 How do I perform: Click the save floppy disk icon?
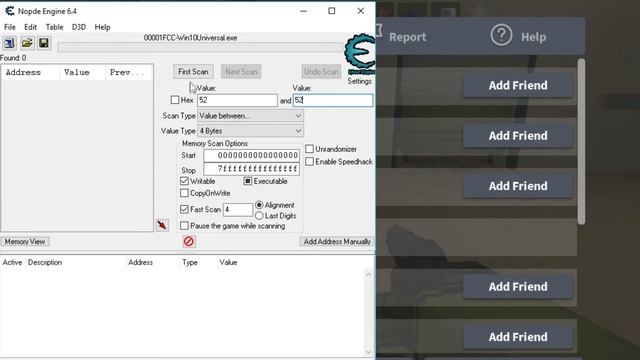[x=44, y=43]
